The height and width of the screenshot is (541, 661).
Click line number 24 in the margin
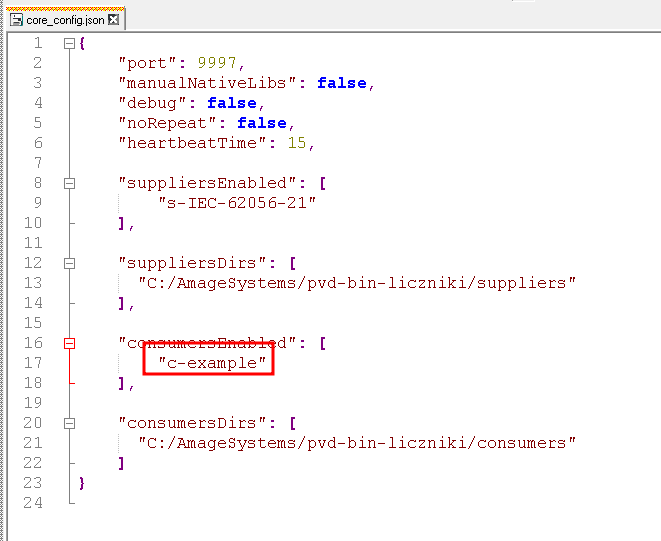(32, 503)
